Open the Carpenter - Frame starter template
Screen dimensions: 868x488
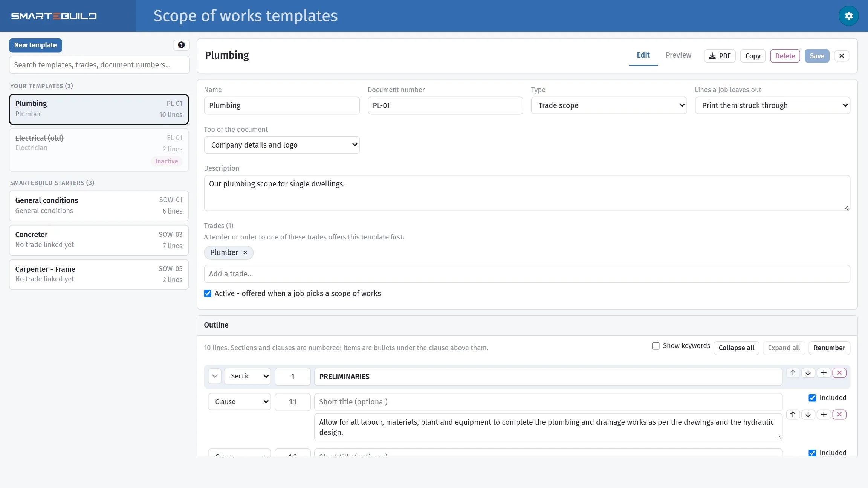click(x=99, y=274)
